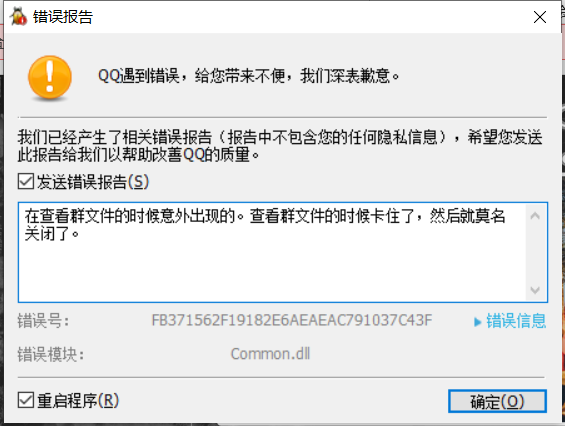Click the 错误号 label
This screenshot has height=426, width=565.
[x=43, y=321]
